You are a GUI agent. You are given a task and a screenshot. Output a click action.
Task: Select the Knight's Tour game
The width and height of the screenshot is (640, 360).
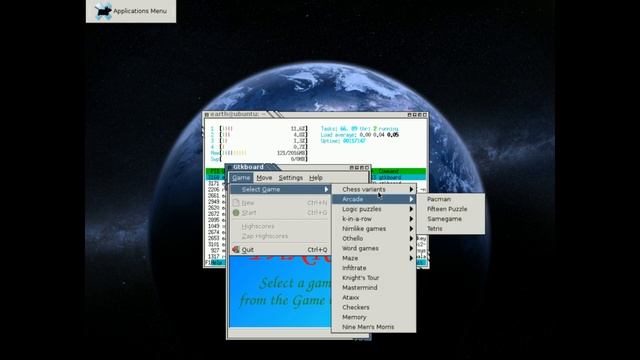coord(374,278)
